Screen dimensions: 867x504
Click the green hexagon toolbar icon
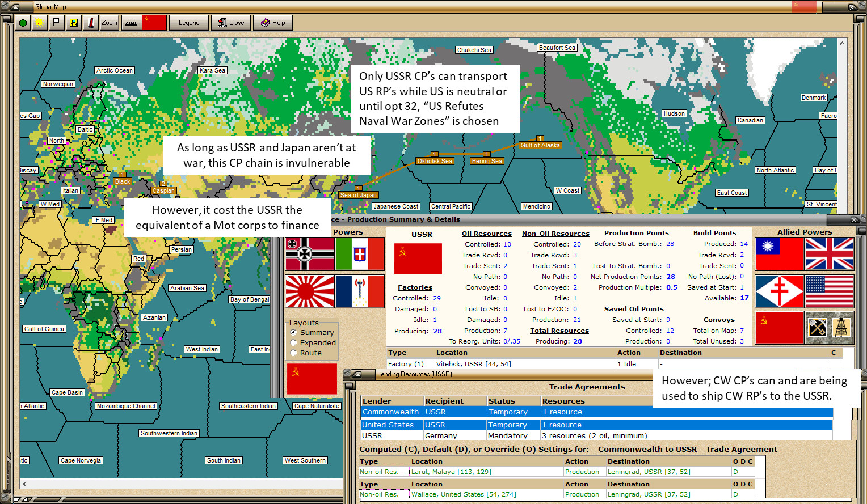[23, 23]
